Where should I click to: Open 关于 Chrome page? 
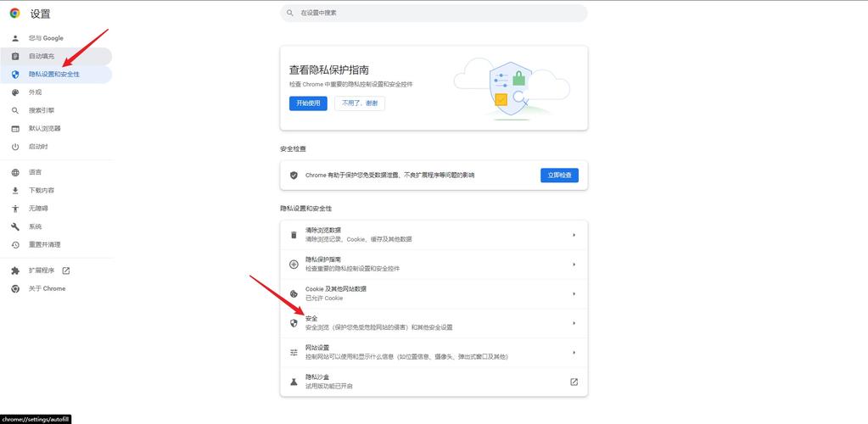[x=56, y=288]
